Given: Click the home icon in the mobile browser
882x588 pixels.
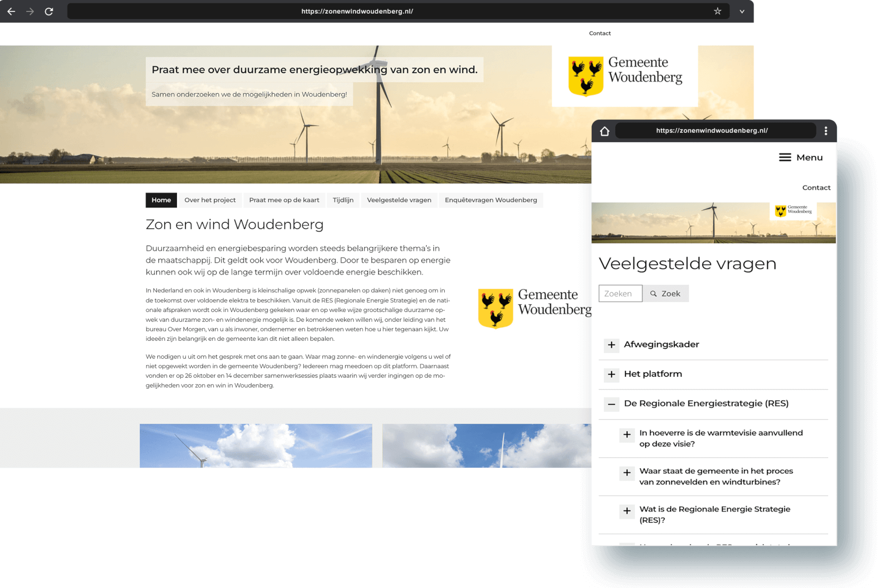Looking at the screenshot, I should (604, 131).
